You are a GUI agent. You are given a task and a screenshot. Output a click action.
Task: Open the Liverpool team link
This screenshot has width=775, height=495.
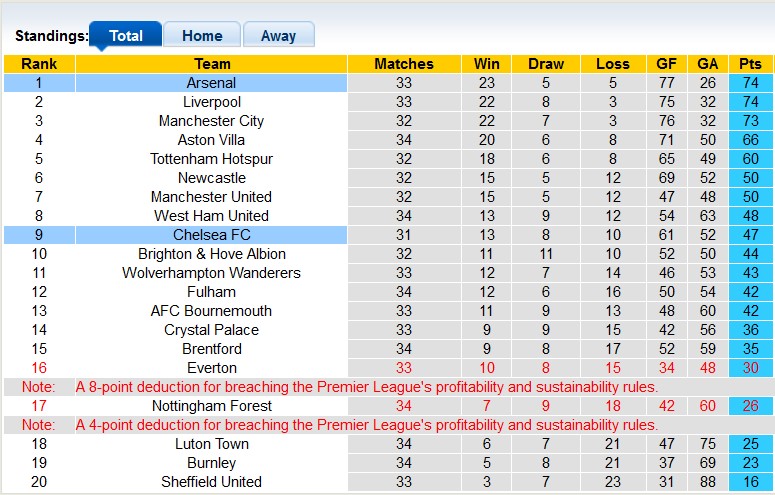click(x=211, y=102)
